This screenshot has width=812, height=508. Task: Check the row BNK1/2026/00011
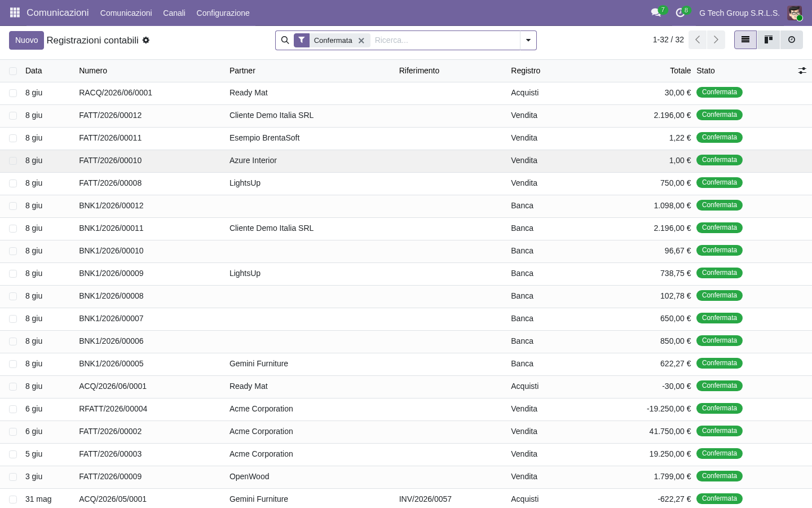point(13,229)
